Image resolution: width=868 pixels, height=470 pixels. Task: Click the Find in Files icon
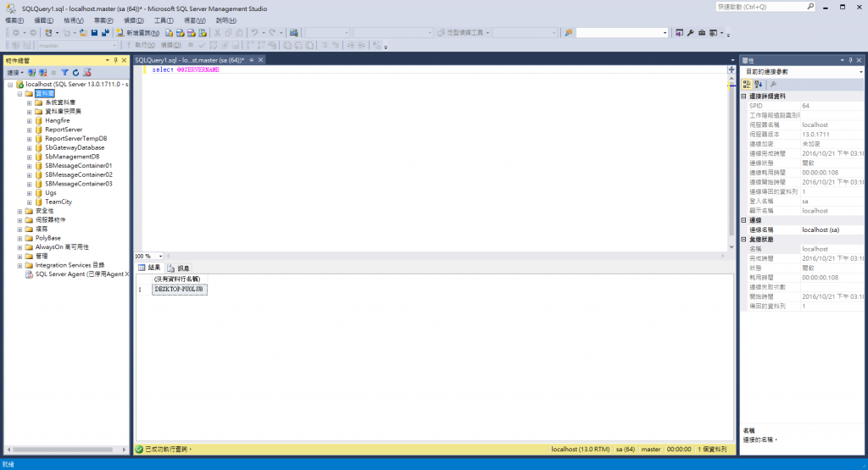click(569, 33)
